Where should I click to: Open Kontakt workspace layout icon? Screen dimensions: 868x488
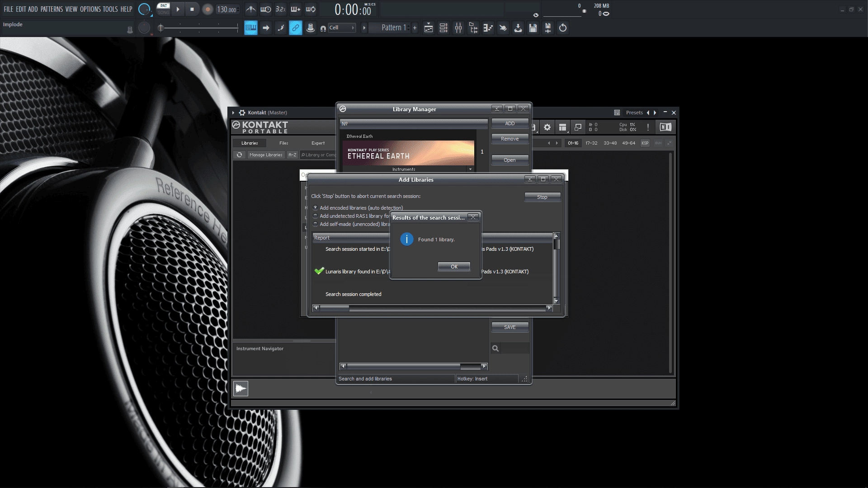(x=562, y=127)
